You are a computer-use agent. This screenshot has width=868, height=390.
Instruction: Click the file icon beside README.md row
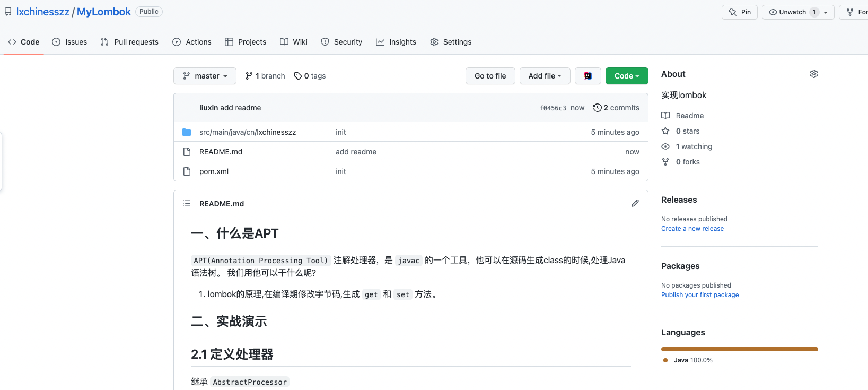[x=187, y=152]
